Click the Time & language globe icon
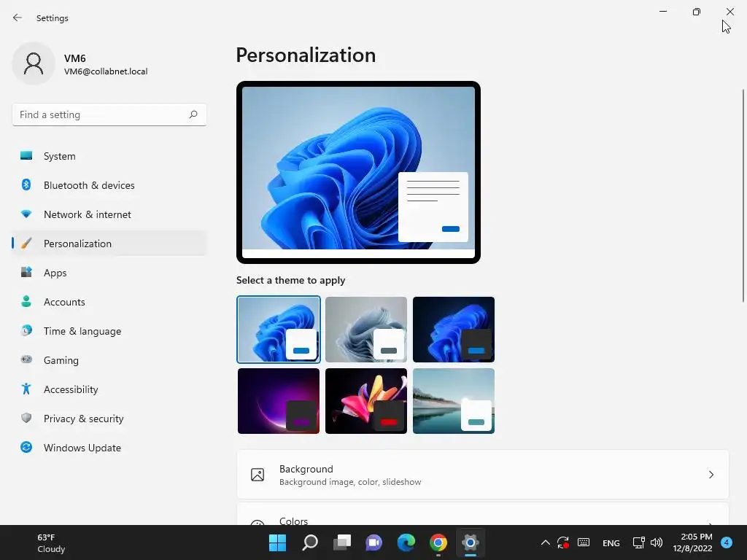Screen dimensions: 747x560 [26, 330]
